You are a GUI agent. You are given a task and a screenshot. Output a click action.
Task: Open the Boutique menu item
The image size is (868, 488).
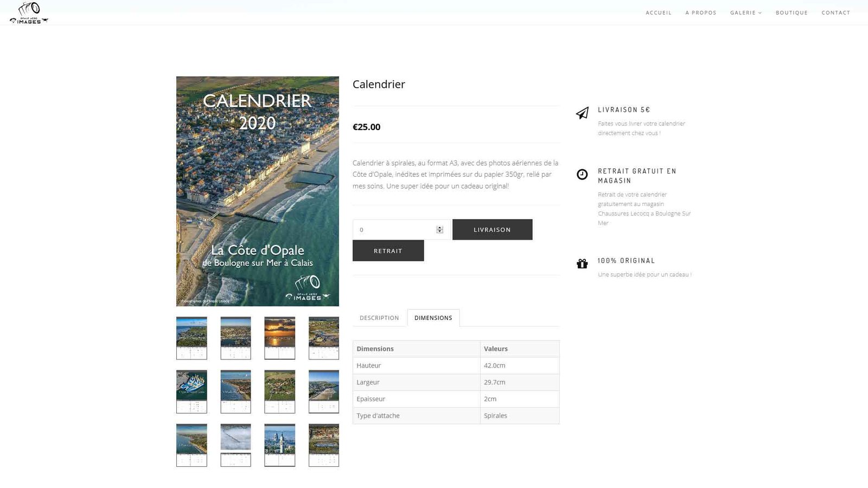[792, 12]
